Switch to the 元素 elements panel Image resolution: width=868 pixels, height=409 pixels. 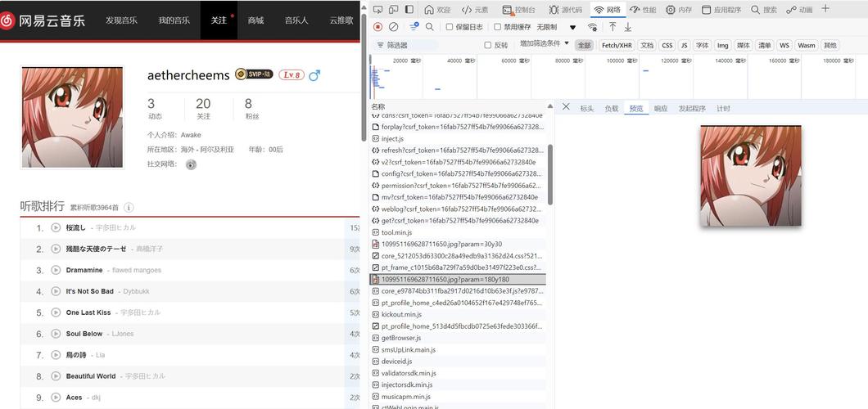[475, 10]
